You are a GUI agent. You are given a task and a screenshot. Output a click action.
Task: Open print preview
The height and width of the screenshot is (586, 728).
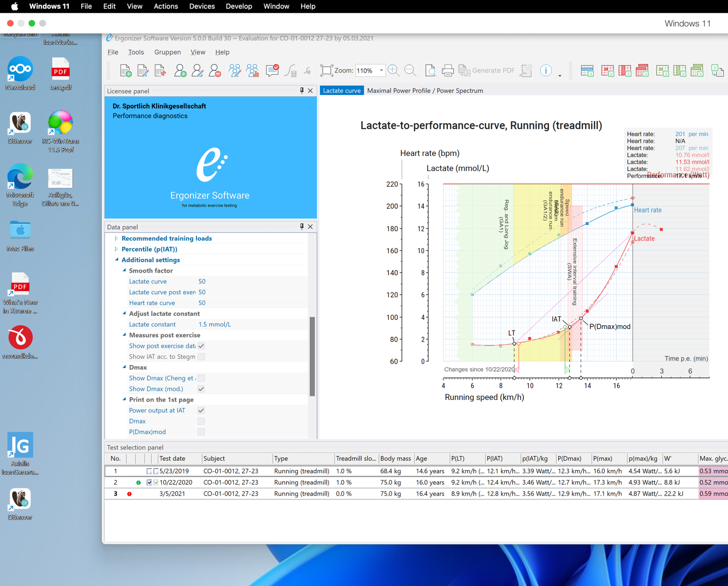430,70
